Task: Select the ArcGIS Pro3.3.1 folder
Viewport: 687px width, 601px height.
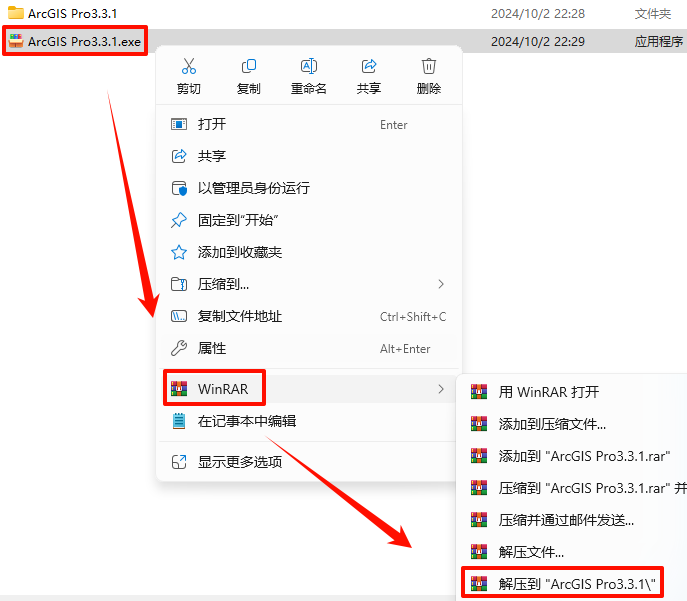Action: [63, 13]
